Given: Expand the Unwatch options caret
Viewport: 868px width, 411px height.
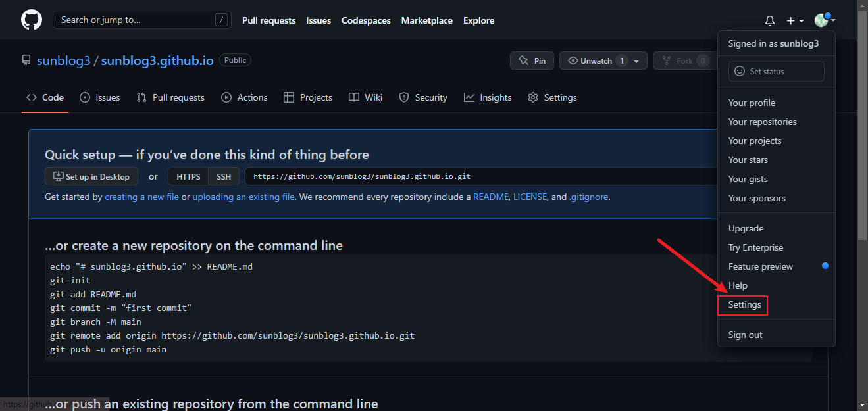Looking at the screenshot, I should [636, 61].
